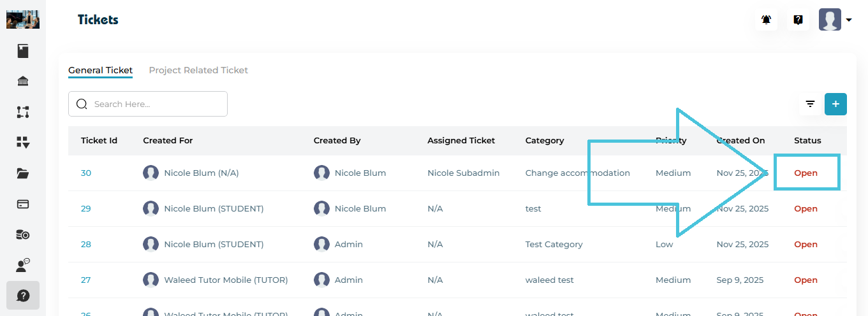Expand the profile dropdown arrow
868x316 pixels.
[849, 20]
